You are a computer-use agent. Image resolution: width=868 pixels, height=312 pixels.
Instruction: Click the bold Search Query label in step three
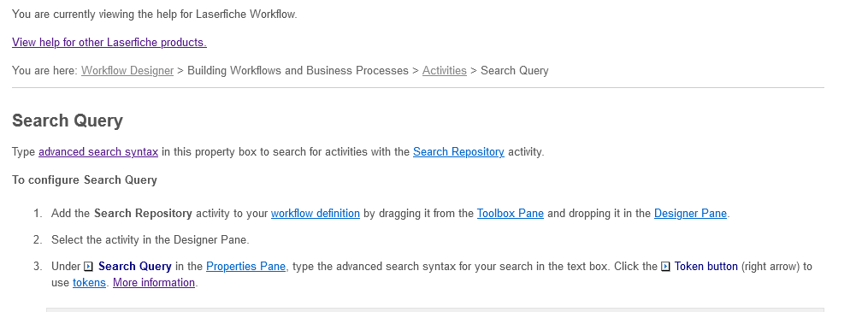[x=135, y=266]
